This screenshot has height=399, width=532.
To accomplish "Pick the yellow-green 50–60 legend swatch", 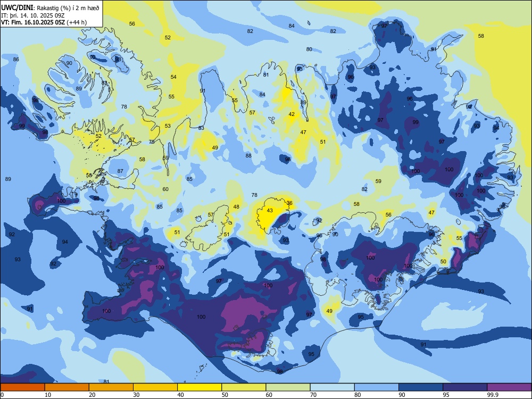I will click(x=244, y=387).
